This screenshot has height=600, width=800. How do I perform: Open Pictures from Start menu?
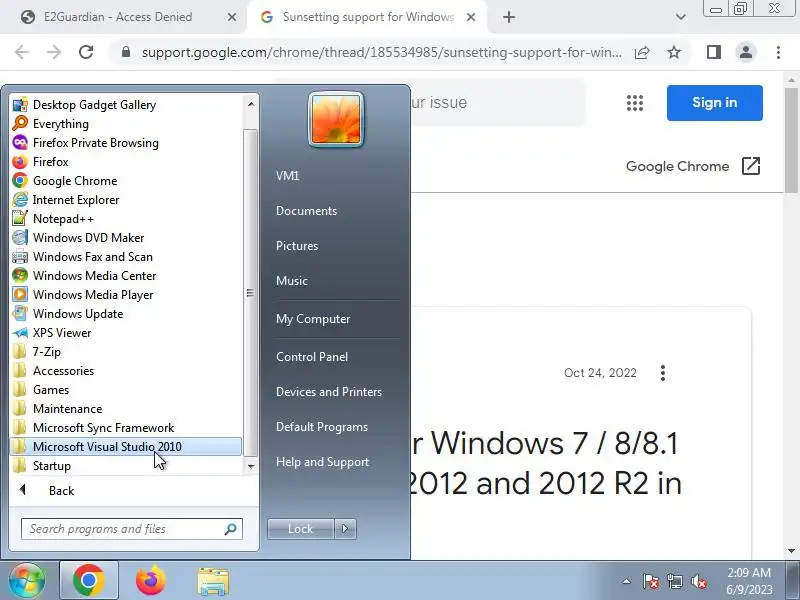point(297,246)
